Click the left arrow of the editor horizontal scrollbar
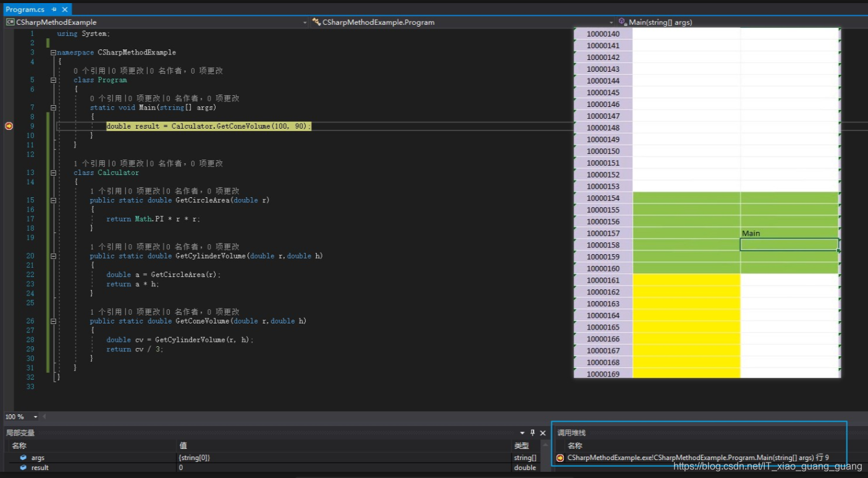868x478 pixels. pos(44,417)
